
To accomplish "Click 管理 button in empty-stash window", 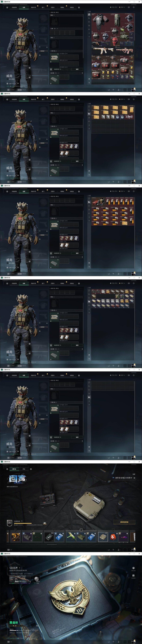I will (x=77, y=437).
